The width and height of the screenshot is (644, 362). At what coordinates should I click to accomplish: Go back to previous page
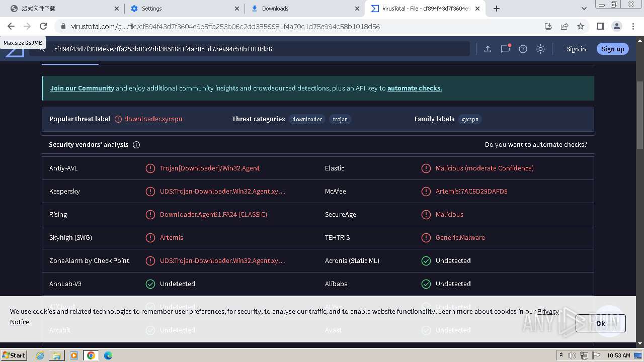click(11, 26)
